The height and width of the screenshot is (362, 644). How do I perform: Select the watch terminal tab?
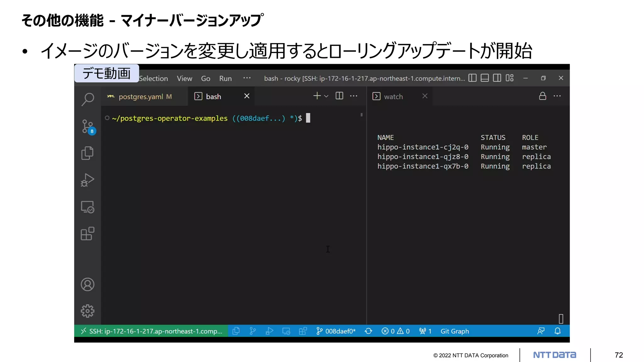pos(400,96)
